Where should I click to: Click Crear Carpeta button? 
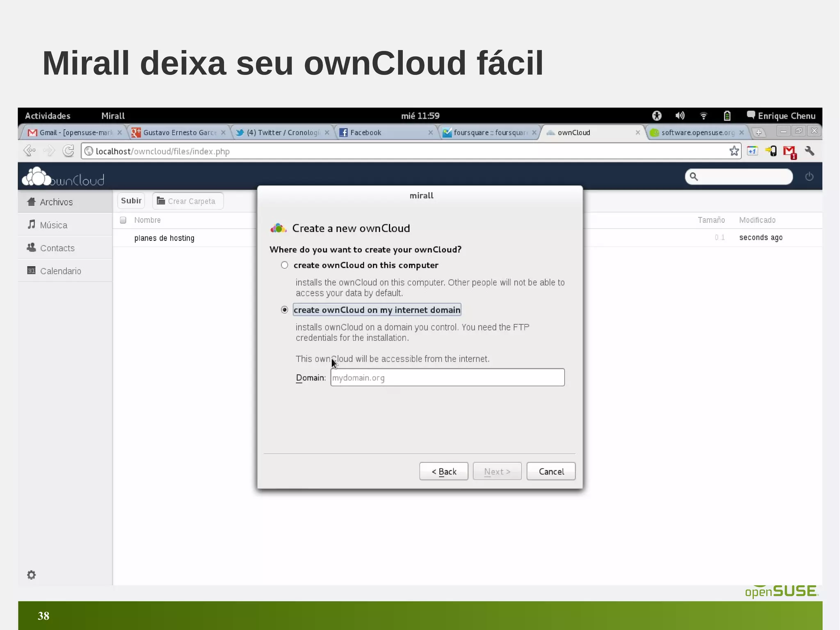click(x=188, y=201)
